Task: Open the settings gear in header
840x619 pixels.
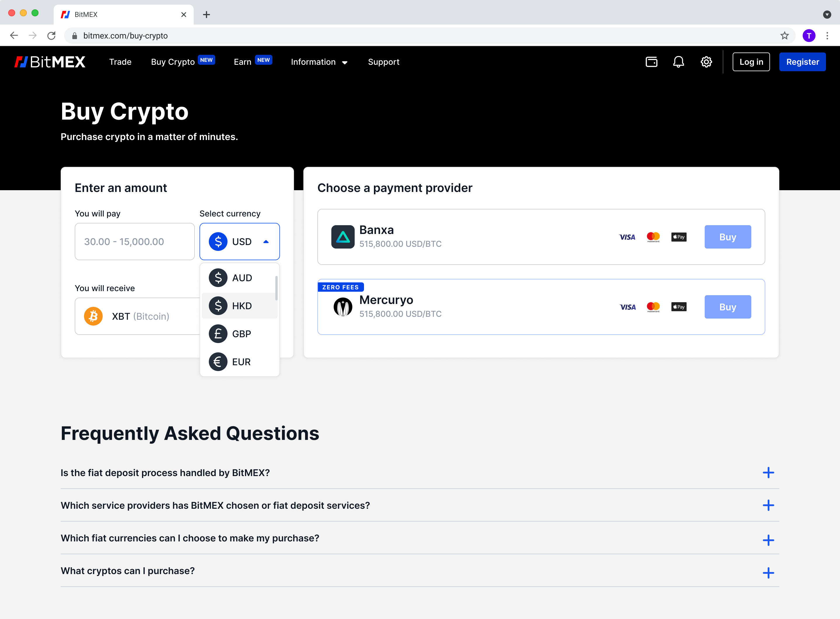Action: 706,62
